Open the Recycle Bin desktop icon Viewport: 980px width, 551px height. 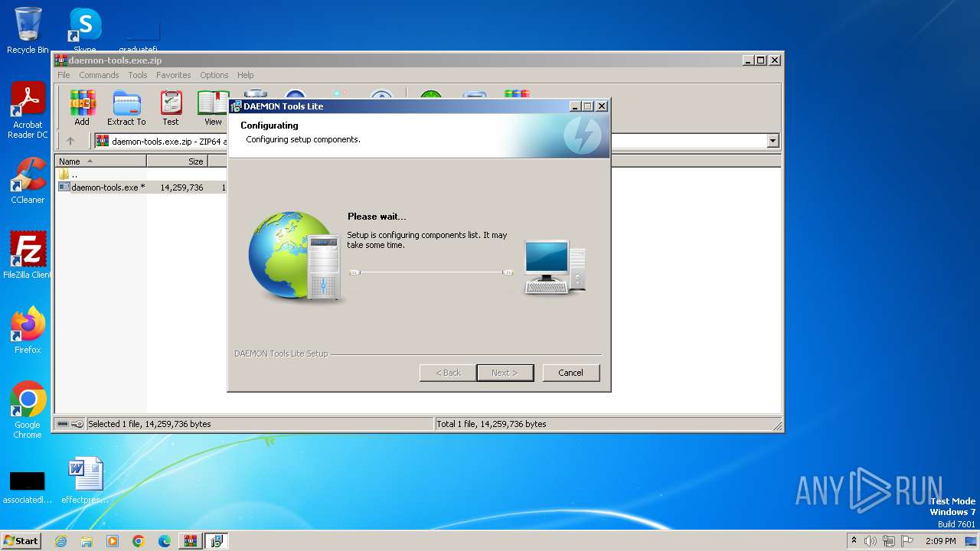[28, 31]
